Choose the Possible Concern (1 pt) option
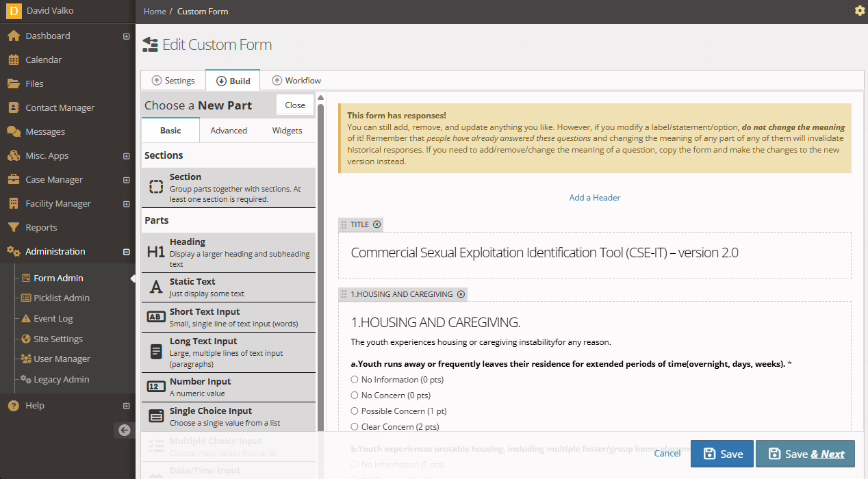868x479 pixels. coord(355,411)
